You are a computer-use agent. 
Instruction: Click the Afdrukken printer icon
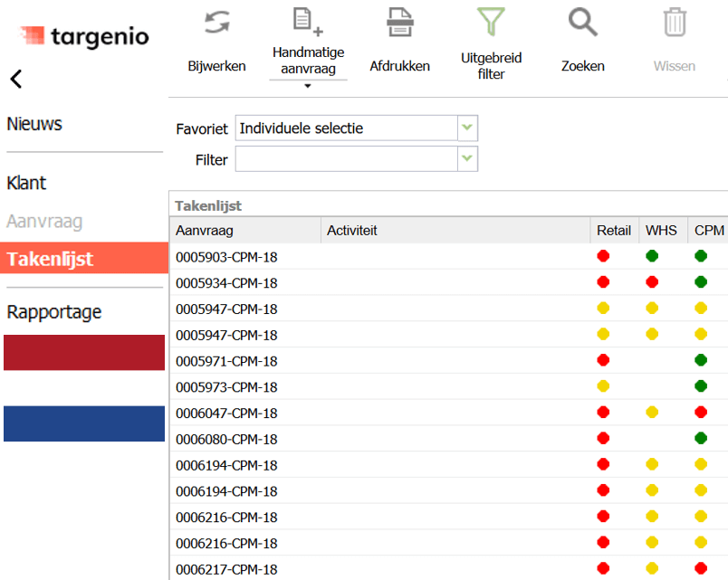coord(399,22)
